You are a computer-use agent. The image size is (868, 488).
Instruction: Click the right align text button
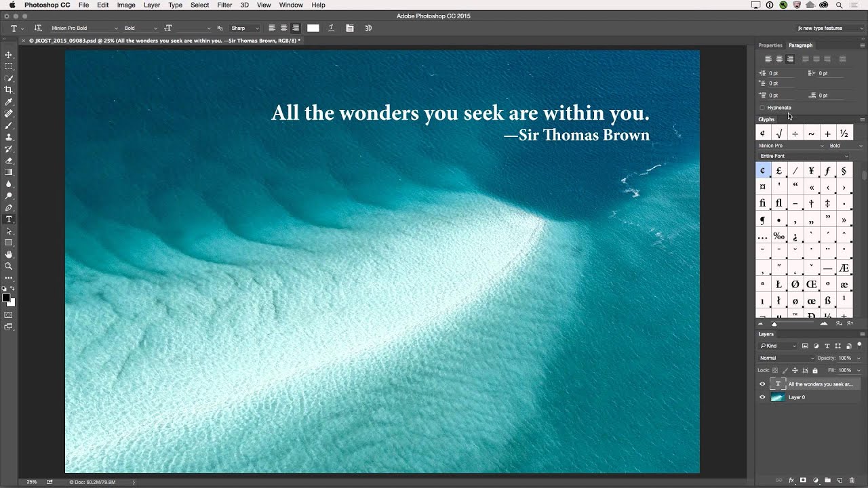(x=296, y=28)
